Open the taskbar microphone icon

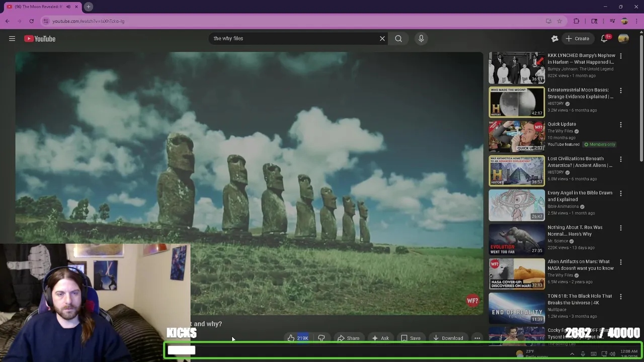click(x=583, y=354)
